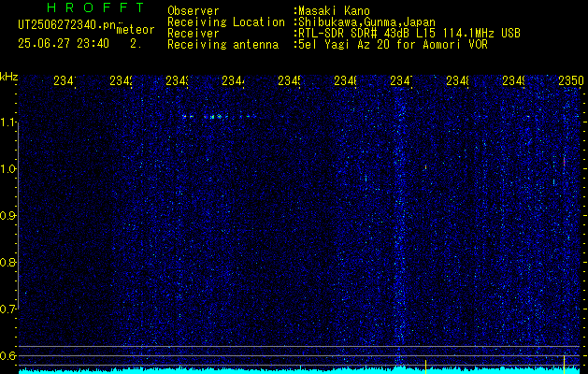Click the 2341 time label
Image resolution: width=588 pixels, height=374 pixels.
tap(65, 80)
